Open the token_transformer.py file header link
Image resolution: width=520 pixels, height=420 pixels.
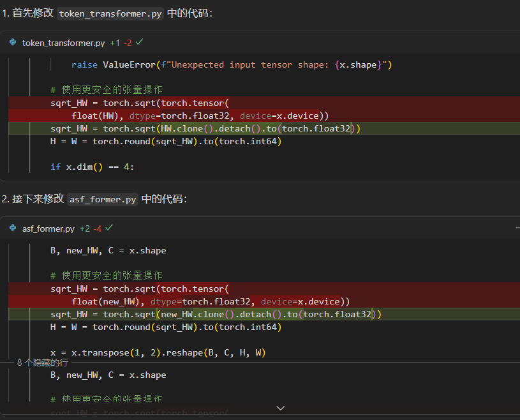point(63,43)
